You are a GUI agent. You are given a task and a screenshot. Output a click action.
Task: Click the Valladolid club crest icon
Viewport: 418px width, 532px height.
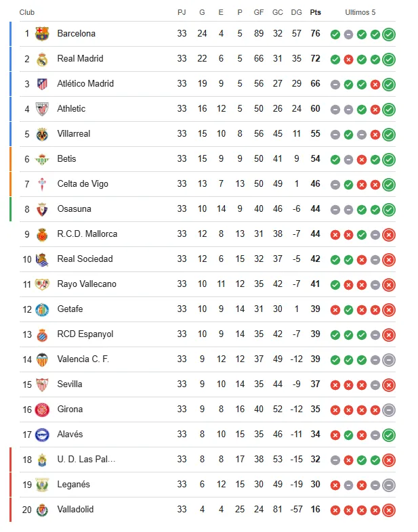coord(42,510)
